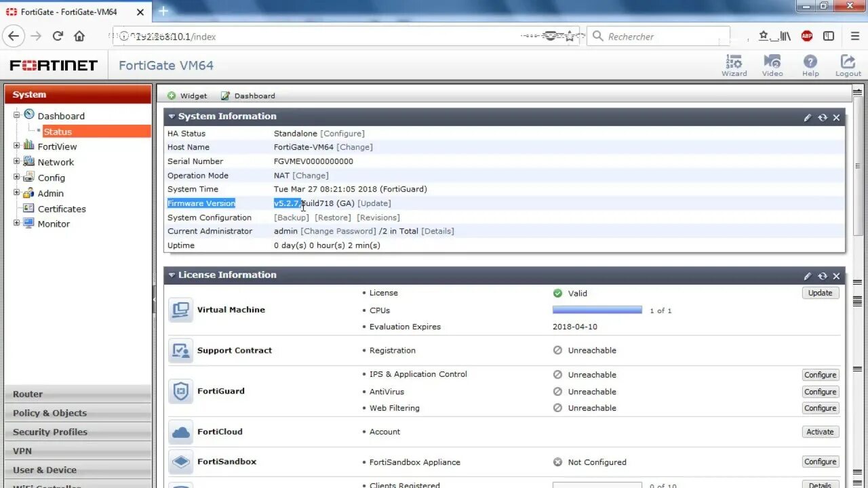This screenshot has width=868, height=488.
Task: Click the Dashboard edit toolbar button
Action: coord(248,96)
